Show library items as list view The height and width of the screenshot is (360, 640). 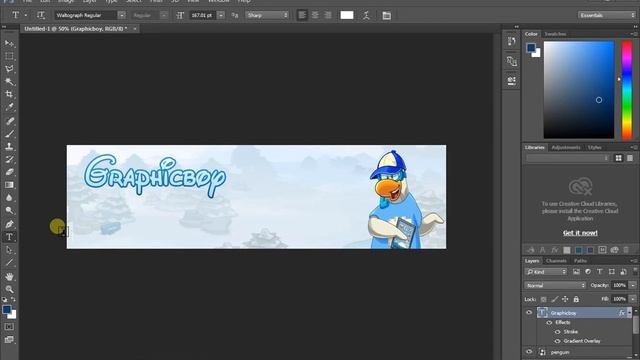pos(630,158)
